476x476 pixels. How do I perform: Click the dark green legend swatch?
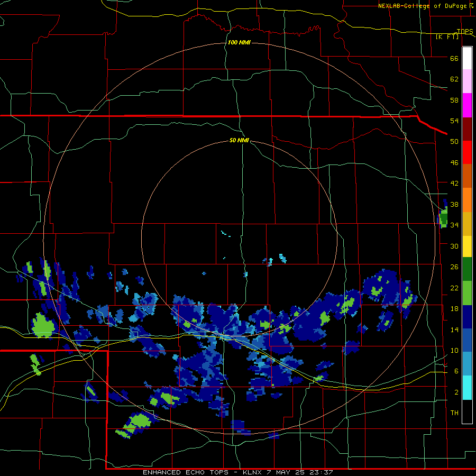pos(467,269)
